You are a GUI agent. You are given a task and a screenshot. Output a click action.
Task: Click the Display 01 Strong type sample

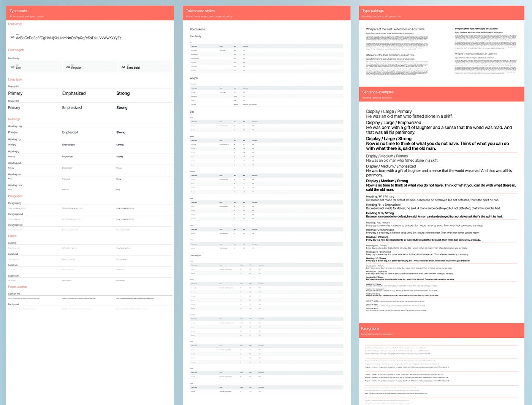[123, 93]
